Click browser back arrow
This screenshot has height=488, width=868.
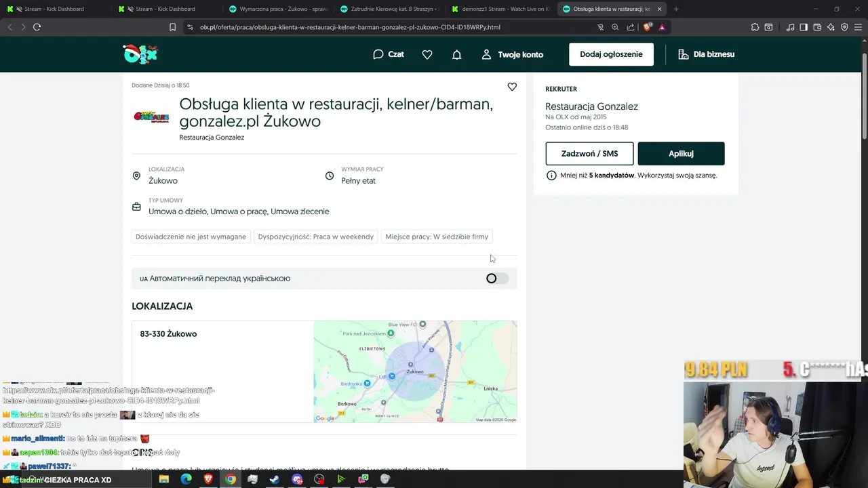pyautogui.click(x=9, y=27)
